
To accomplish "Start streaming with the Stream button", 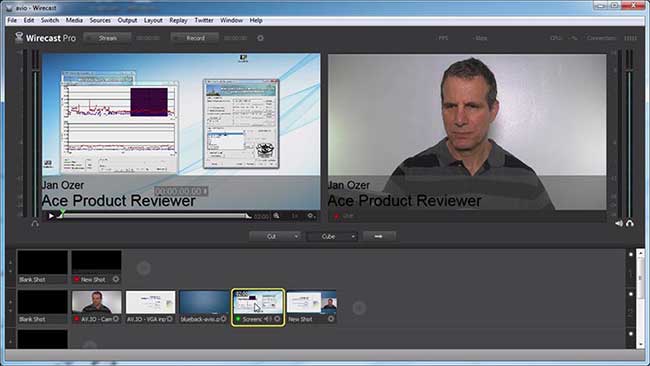I will pyautogui.click(x=107, y=38).
